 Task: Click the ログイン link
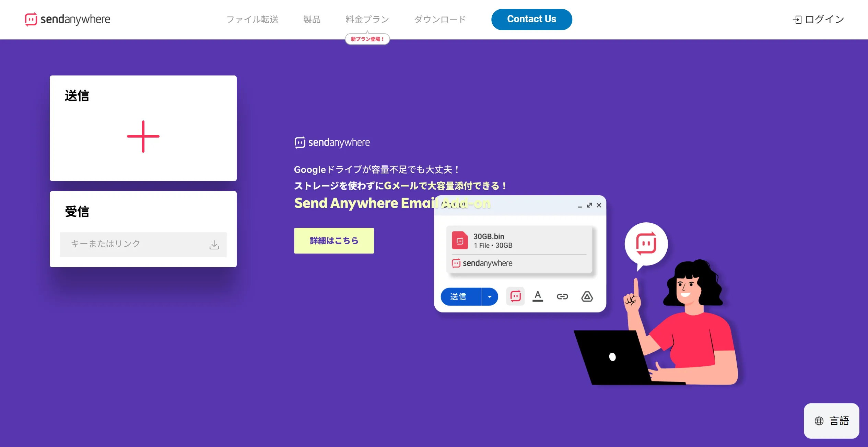pyautogui.click(x=818, y=20)
